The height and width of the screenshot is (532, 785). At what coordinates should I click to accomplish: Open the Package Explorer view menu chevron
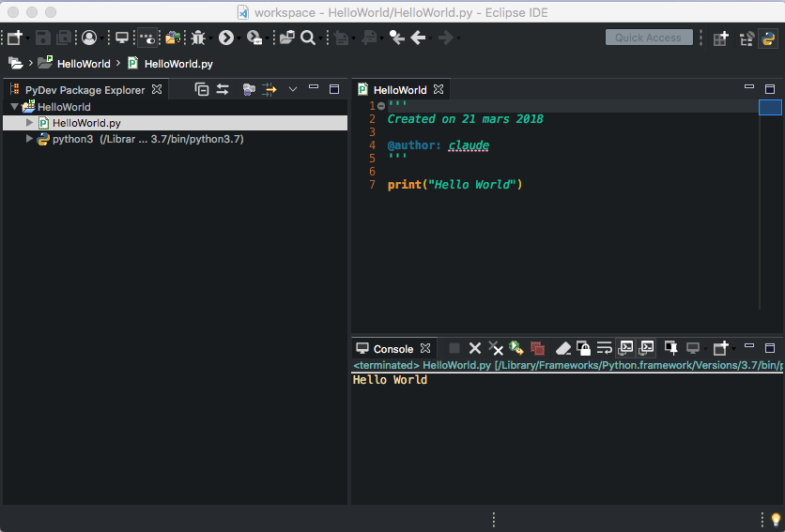pos(292,89)
